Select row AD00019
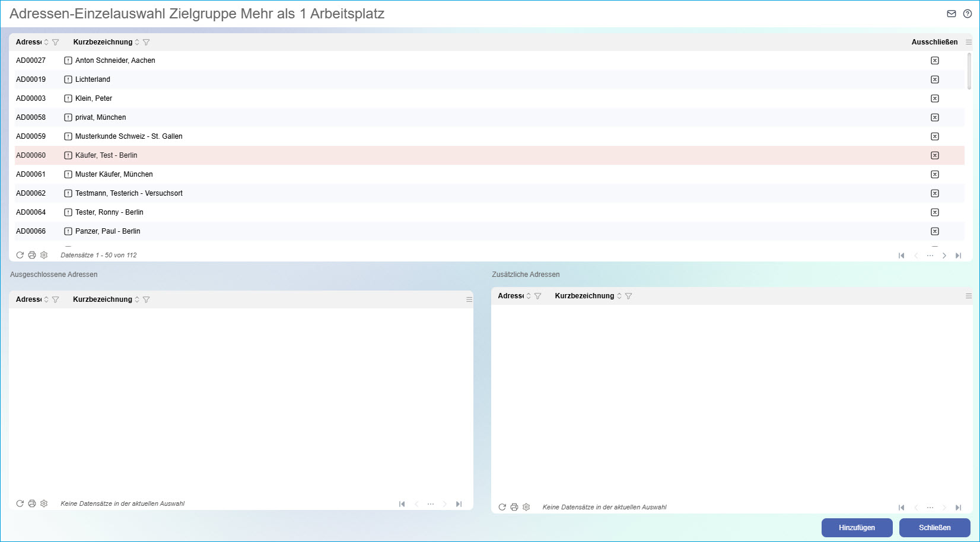Image resolution: width=980 pixels, height=542 pixels. 489,79
